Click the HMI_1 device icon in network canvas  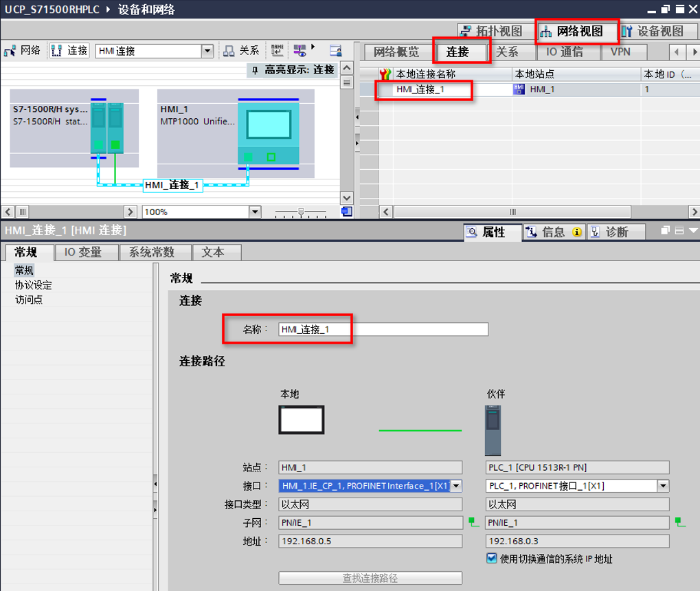click(268, 132)
